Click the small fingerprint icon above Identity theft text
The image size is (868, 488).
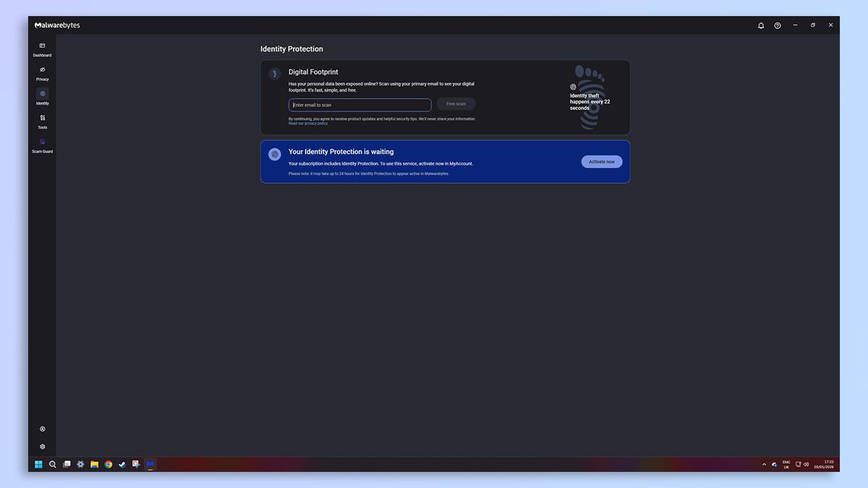[x=573, y=87]
